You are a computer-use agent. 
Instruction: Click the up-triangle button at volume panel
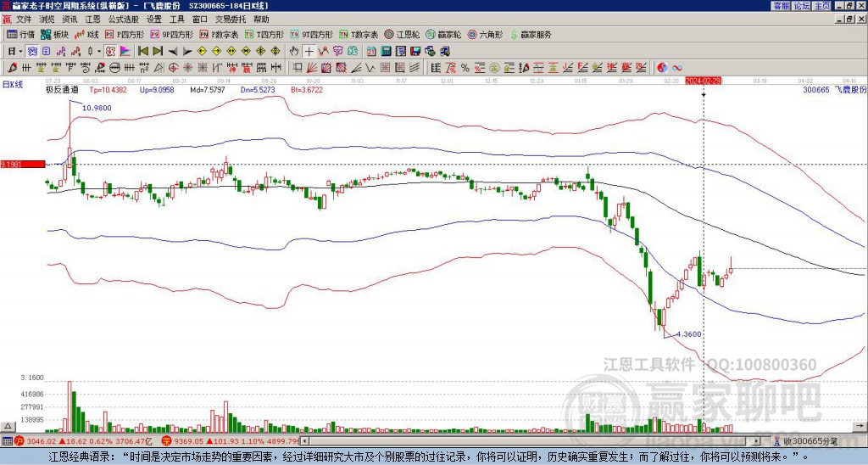coord(7,426)
